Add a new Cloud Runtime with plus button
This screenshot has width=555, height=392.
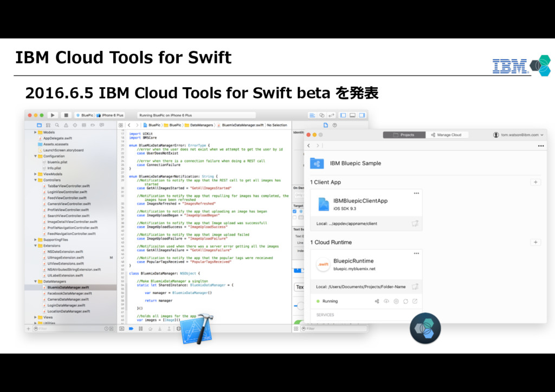pos(535,242)
